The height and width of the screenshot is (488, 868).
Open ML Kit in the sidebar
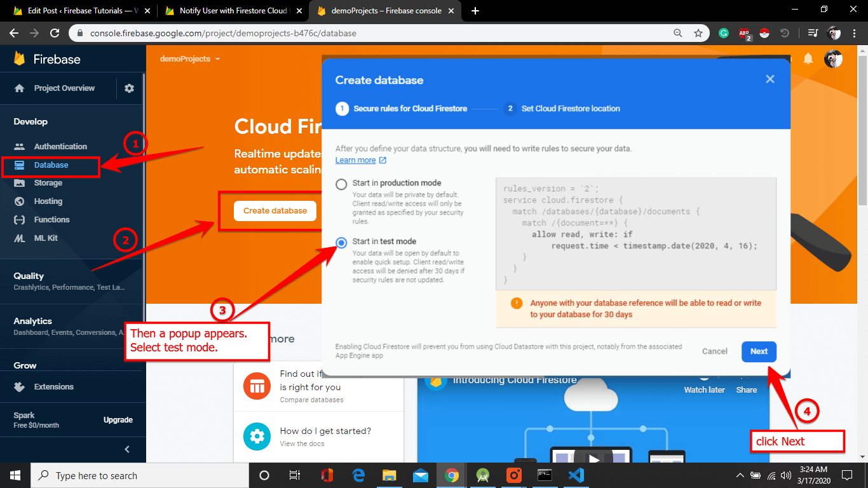[46, 238]
